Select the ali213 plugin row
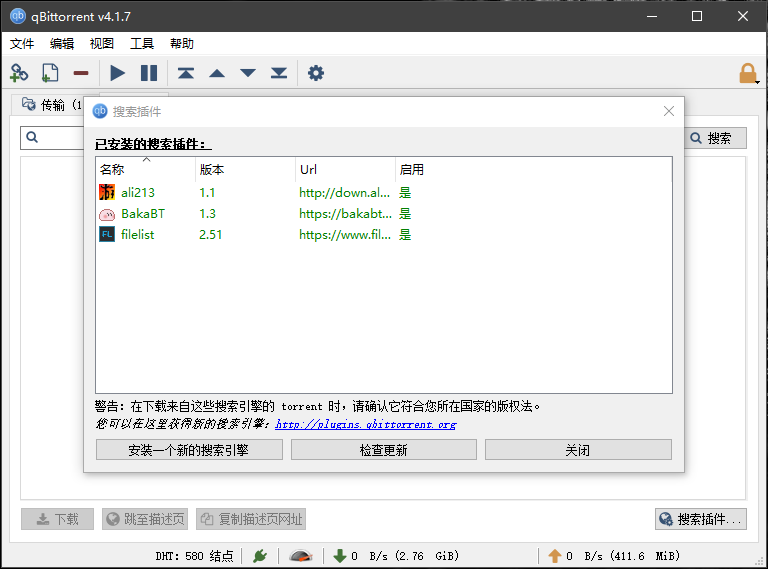This screenshot has width=768, height=569. tap(384, 192)
